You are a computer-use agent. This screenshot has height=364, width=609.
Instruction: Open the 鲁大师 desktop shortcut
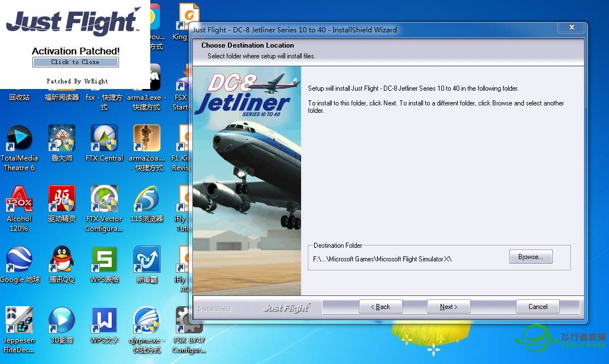61,143
